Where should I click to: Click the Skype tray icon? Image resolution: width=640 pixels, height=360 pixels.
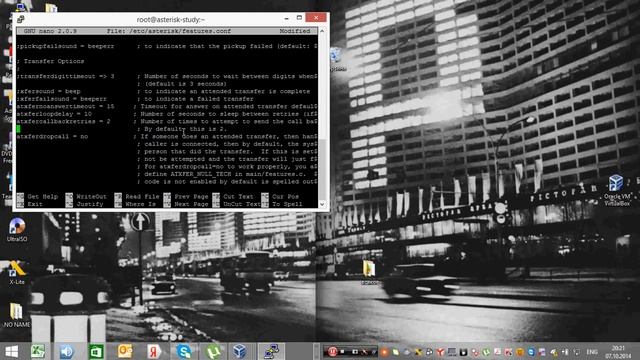531,352
